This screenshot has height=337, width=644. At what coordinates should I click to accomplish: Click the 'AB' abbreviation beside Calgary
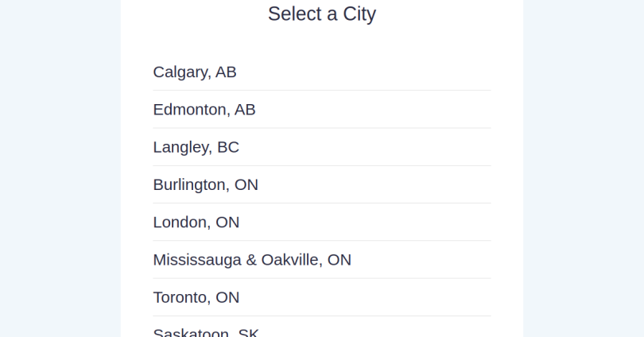click(x=226, y=72)
